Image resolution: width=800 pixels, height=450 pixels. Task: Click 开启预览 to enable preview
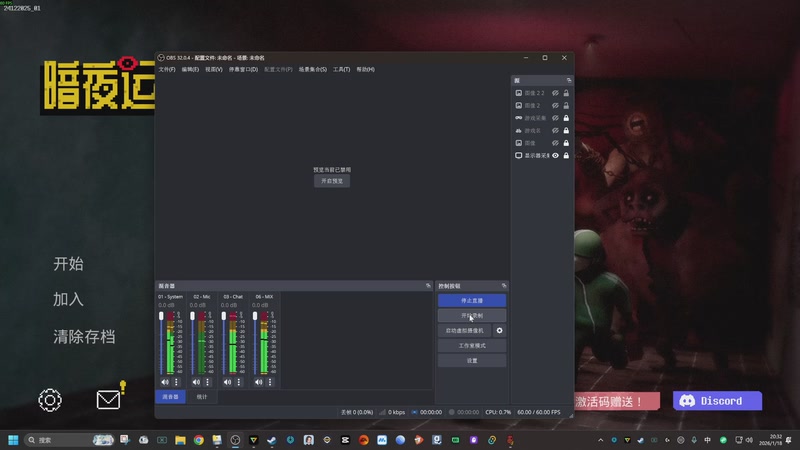(x=332, y=181)
